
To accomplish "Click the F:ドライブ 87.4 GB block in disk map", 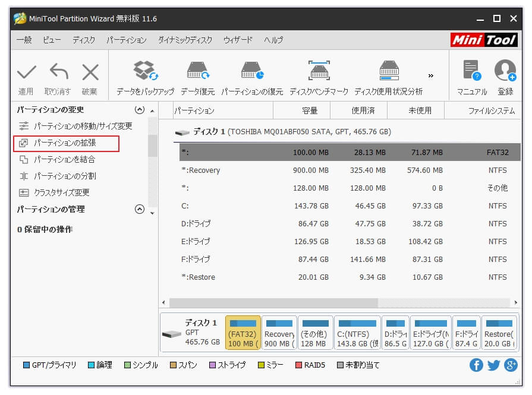I will click(x=467, y=333).
